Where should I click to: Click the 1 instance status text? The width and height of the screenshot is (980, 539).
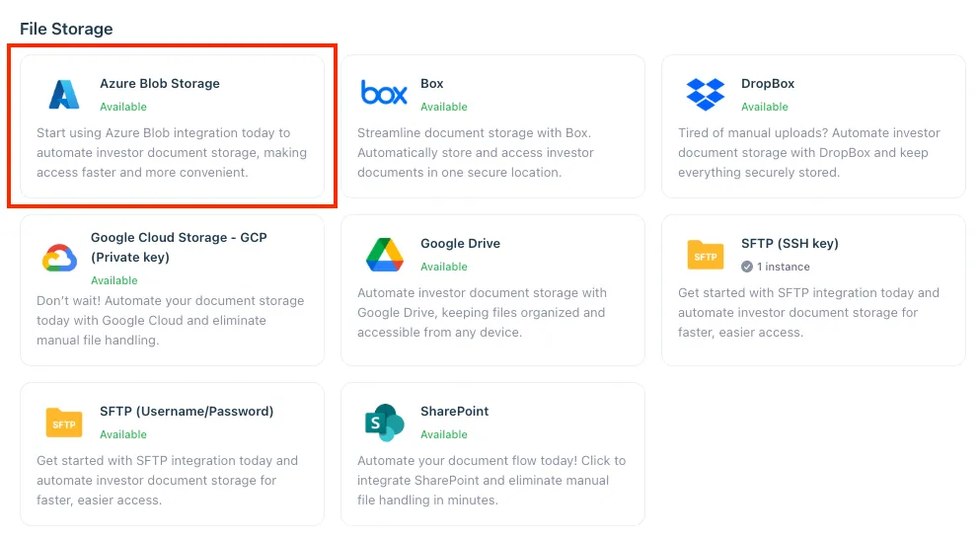pos(784,267)
